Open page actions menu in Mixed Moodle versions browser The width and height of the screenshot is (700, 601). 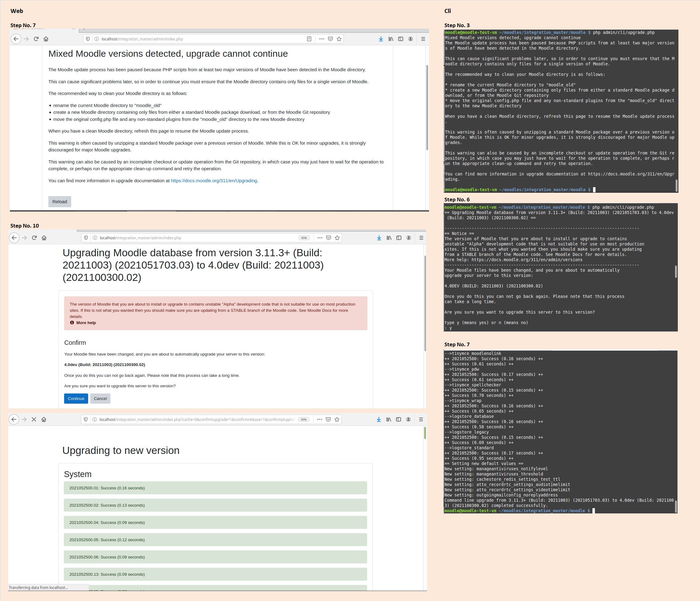pyautogui.click(x=321, y=39)
